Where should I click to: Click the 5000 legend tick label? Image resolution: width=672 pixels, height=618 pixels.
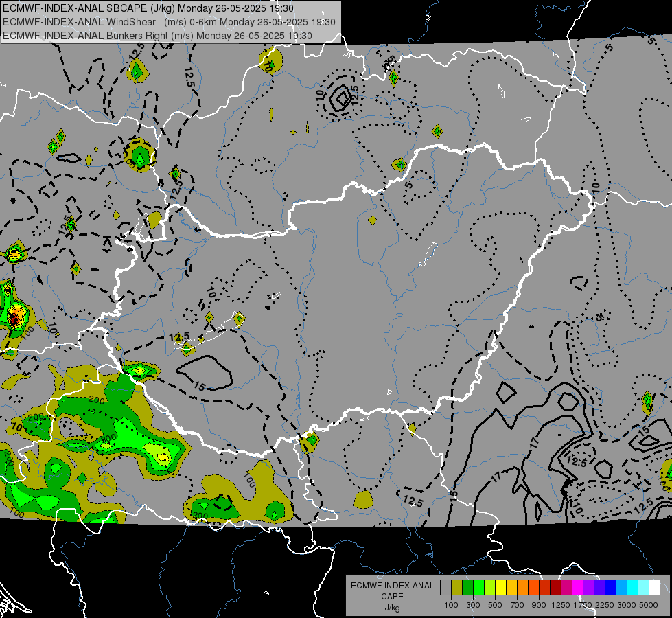point(649,605)
